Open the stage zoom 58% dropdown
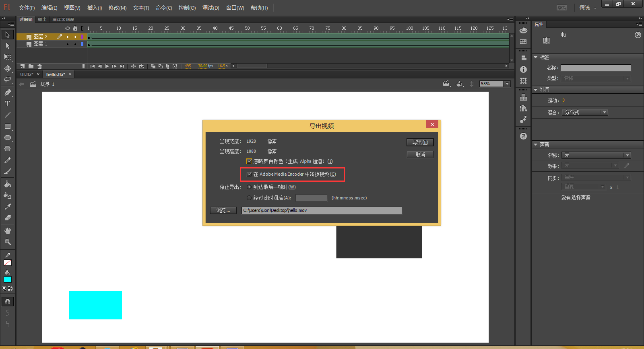 (507, 84)
